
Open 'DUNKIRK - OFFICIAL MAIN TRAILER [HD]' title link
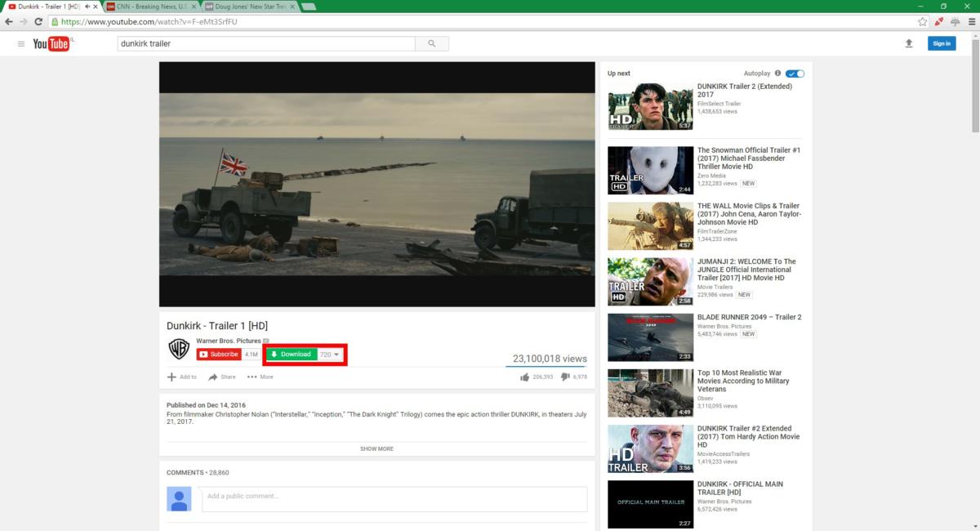740,488
